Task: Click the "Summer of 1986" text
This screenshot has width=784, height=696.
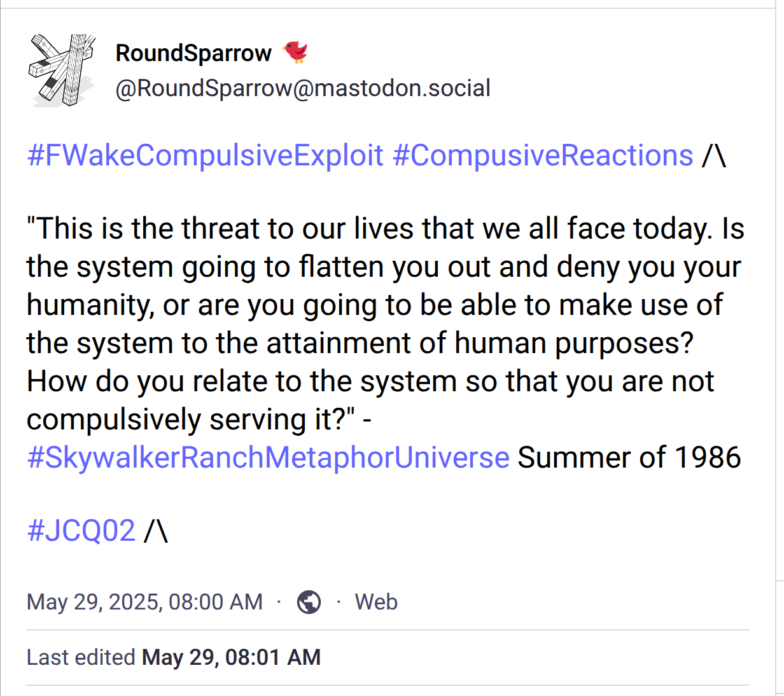Action: pyautogui.click(x=629, y=457)
